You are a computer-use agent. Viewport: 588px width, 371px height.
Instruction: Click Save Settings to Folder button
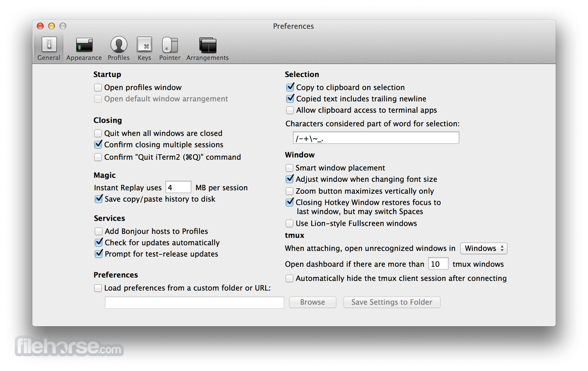click(x=392, y=302)
